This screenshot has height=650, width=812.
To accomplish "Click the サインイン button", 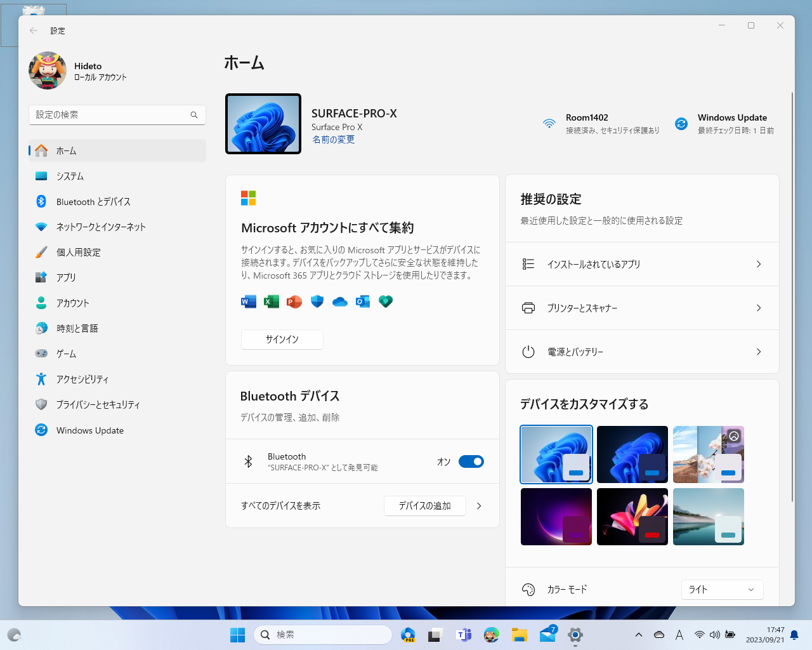I will (282, 339).
